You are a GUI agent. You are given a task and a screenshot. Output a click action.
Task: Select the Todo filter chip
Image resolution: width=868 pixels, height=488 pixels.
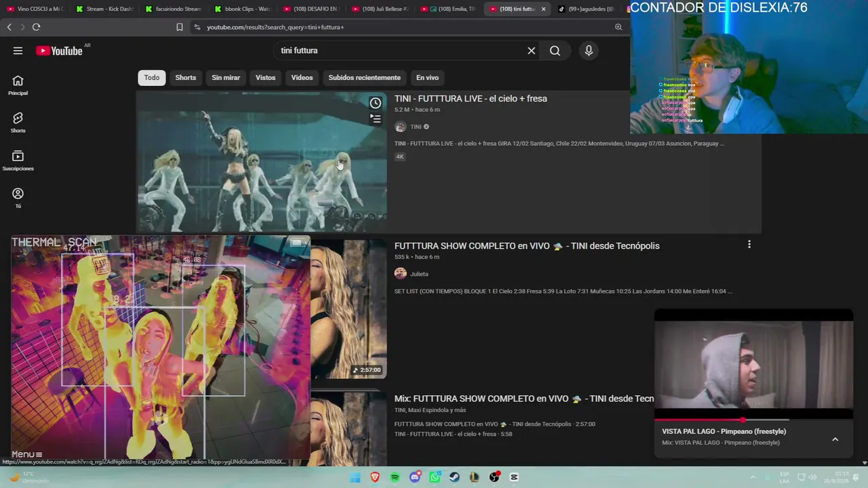(x=152, y=77)
